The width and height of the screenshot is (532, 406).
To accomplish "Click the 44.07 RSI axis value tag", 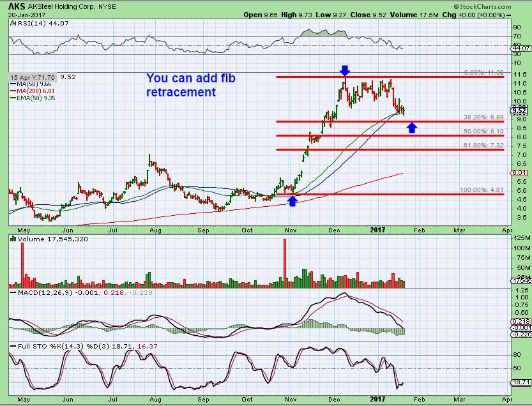I will 521,48.
